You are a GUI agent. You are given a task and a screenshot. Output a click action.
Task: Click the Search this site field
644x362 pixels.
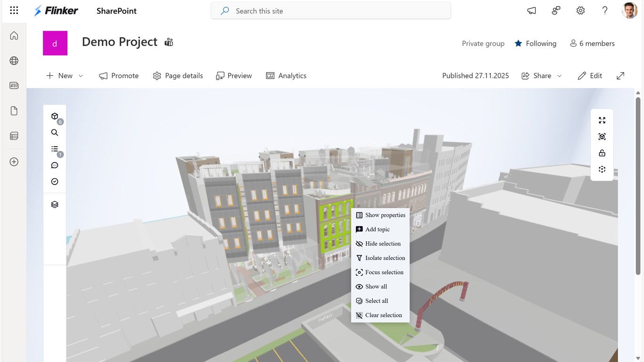coord(331,11)
